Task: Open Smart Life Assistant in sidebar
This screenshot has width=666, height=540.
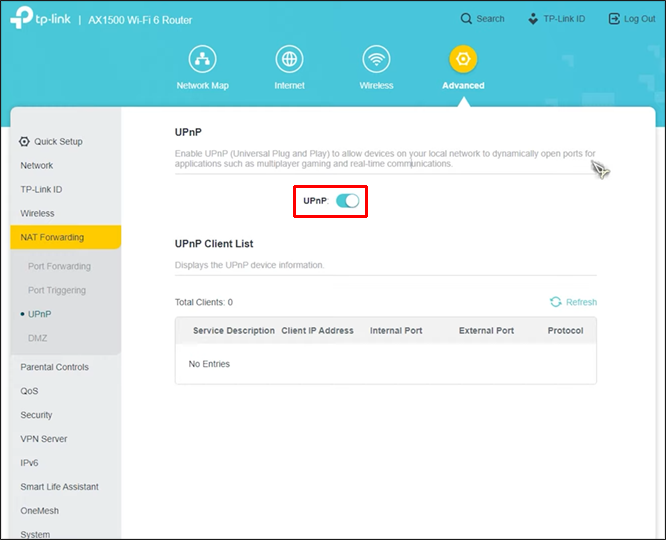Action: pos(59,487)
